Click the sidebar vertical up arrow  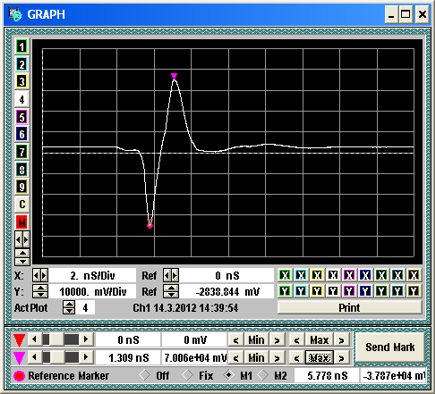coord(22,253)
